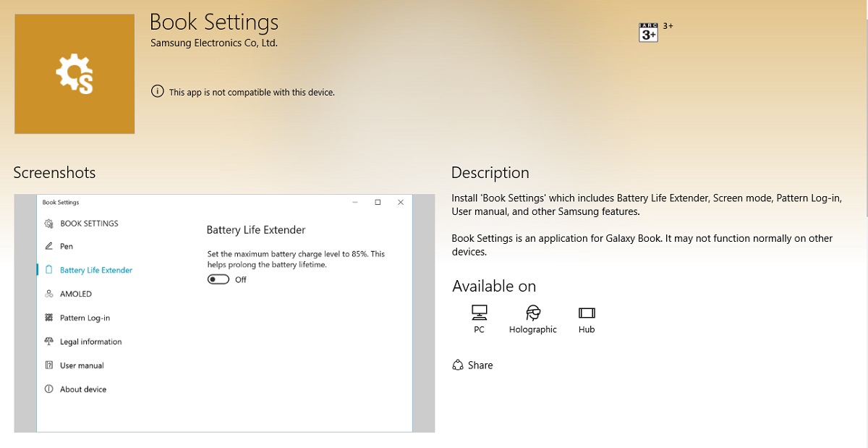Image resolution: width=868 pixels, height=448 pixels.
Task: Click the Pen icon in sidebar
Action: (49, 246)
